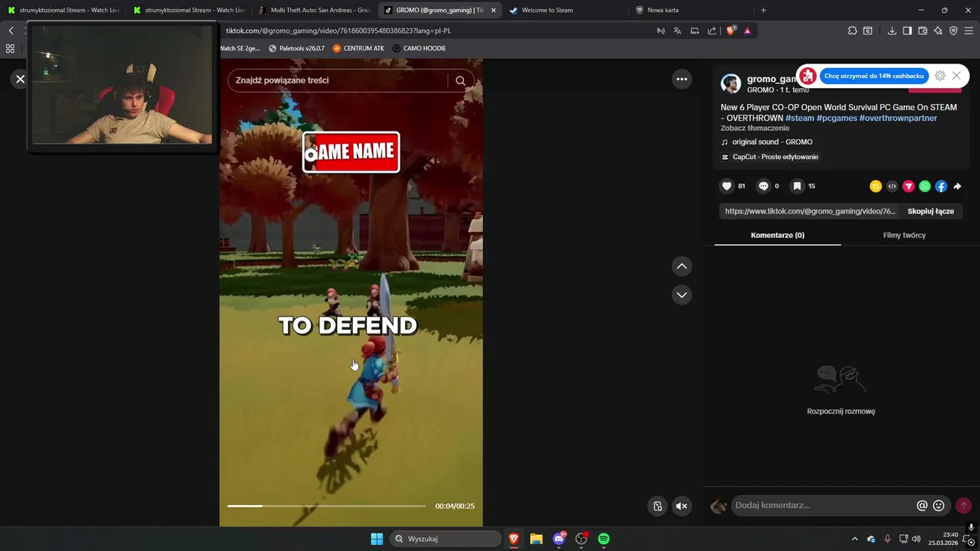Viewport: 980px width, 551px height.
Task: Switch to 'Komentarze (0)' tab
Action: pyautogui.click(x=777, y=235)
